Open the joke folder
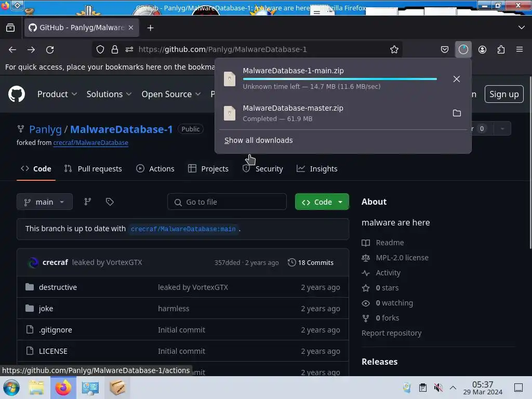This screenshot has width=532, height=399. [46, 309]
